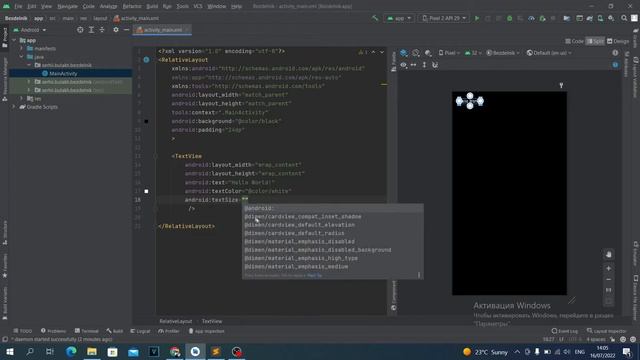640x360 pixels.
Task: Click vertical arrows expand icon in design toolbar
Action: (x=424, y=65)
